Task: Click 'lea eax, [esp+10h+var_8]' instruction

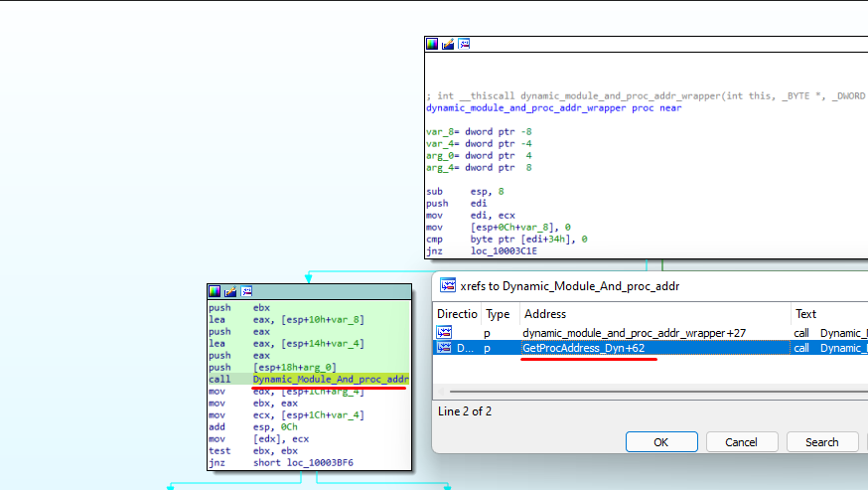Action: [286, 319]
